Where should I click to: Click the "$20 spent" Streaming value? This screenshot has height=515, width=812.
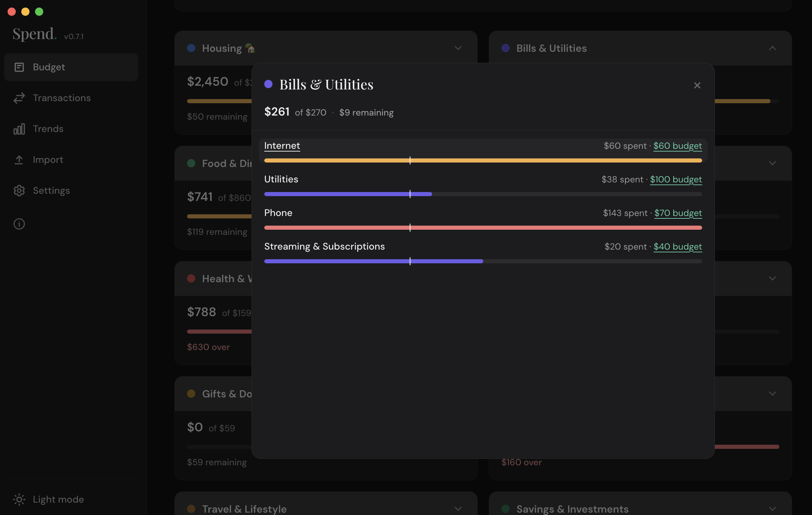[625, 247]
